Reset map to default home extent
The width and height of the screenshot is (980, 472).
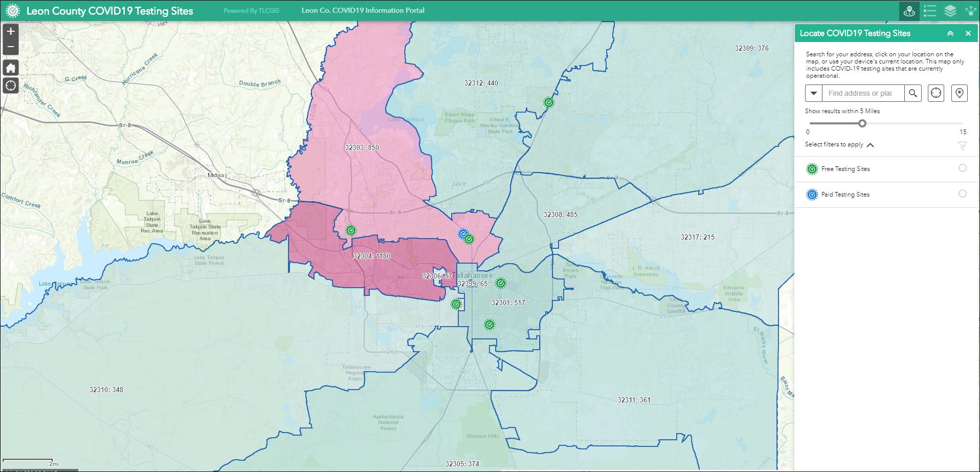coord(11,68)
